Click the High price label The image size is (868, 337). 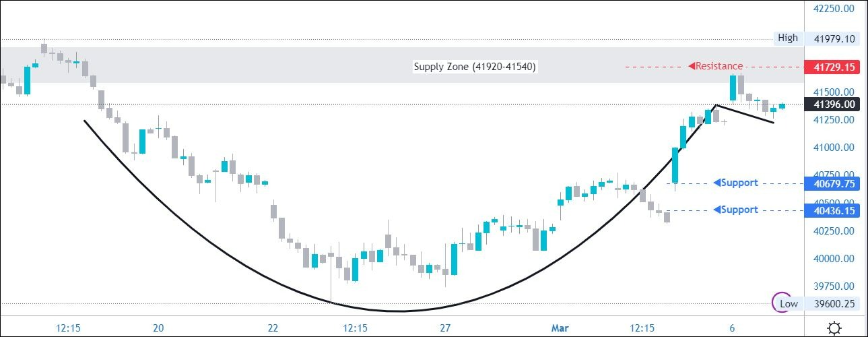(787, 38)
